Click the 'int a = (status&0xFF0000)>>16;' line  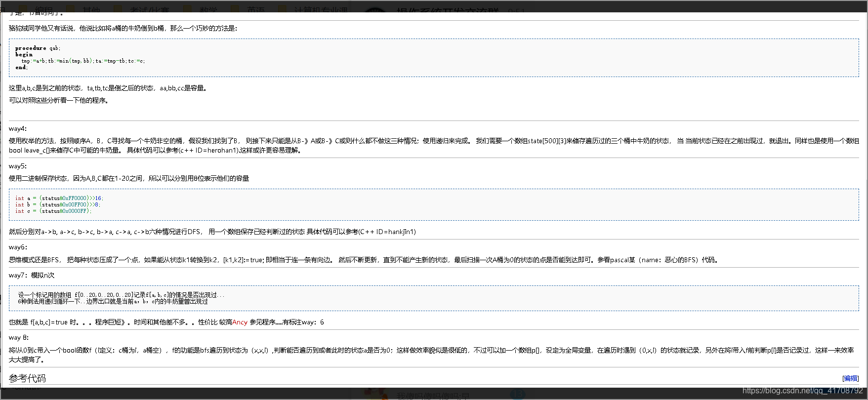coord(59,198)
